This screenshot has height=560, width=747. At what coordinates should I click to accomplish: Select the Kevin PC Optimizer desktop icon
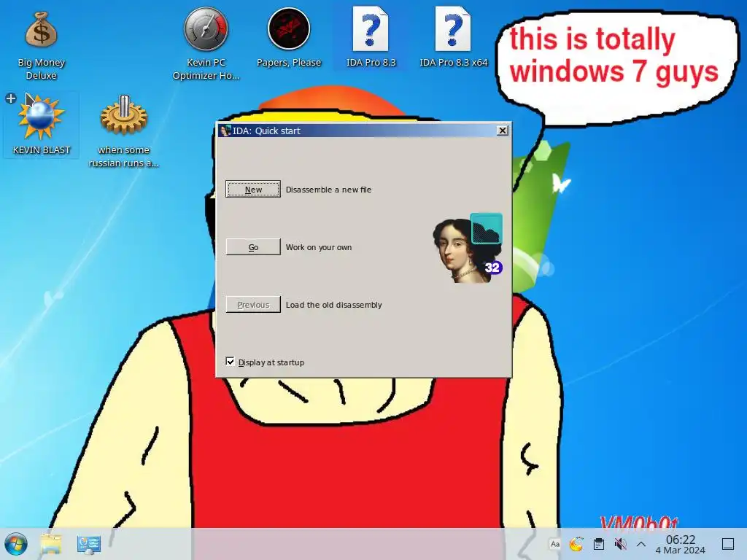206,44
